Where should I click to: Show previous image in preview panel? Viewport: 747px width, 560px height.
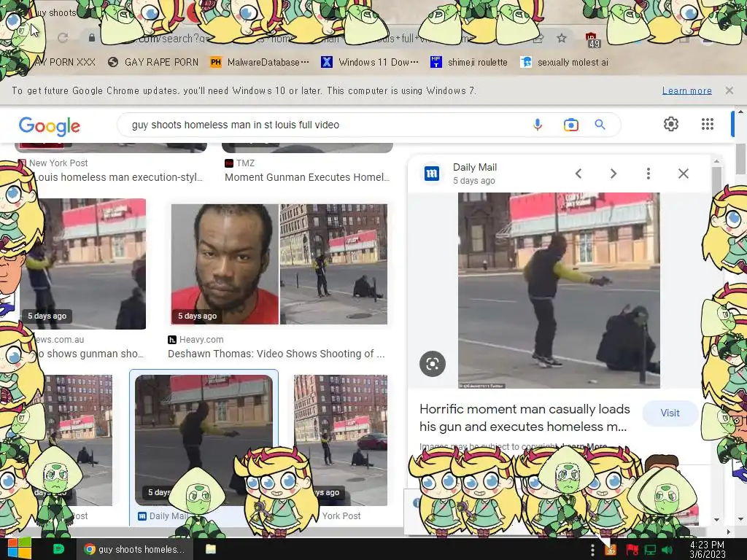[578, 174]
